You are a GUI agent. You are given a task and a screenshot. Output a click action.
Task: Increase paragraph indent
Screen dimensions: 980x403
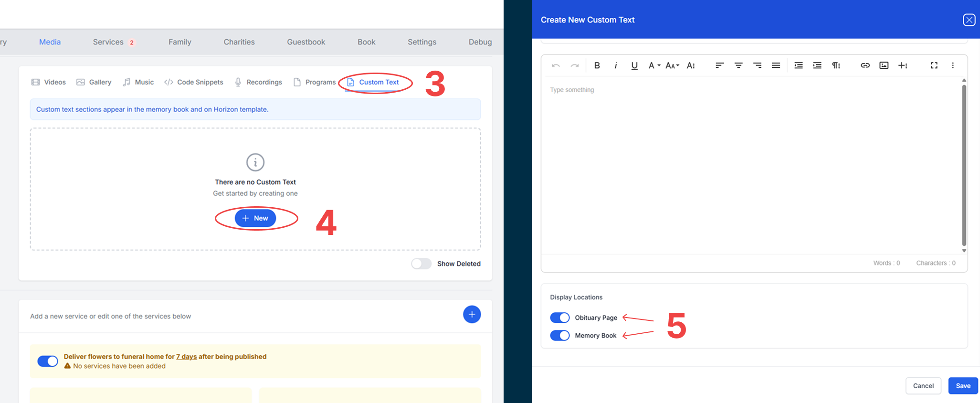[x=817, y=65]
